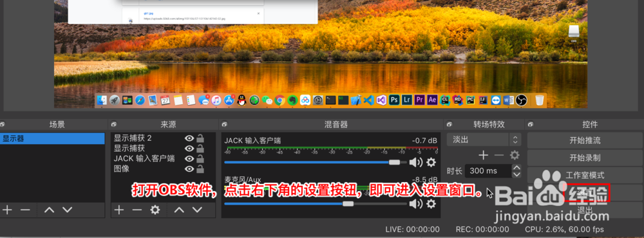Lock the JACK 输入客户端 source
644x238 pixels.
click(200, 158)
